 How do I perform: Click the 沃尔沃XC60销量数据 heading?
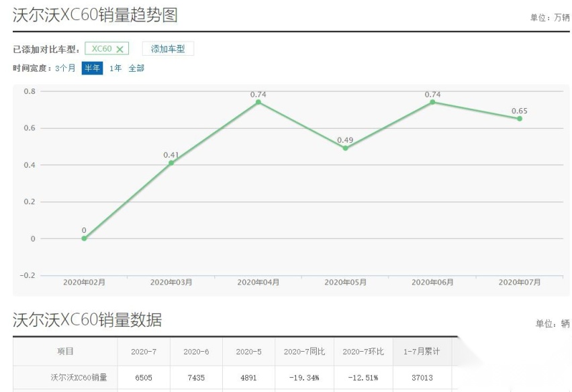tap(87, 320)
